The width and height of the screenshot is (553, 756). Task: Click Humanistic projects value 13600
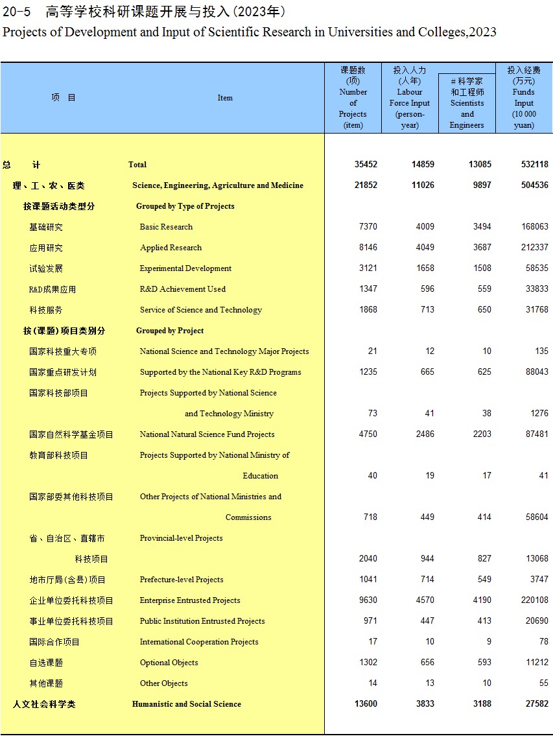pos(366,703)
